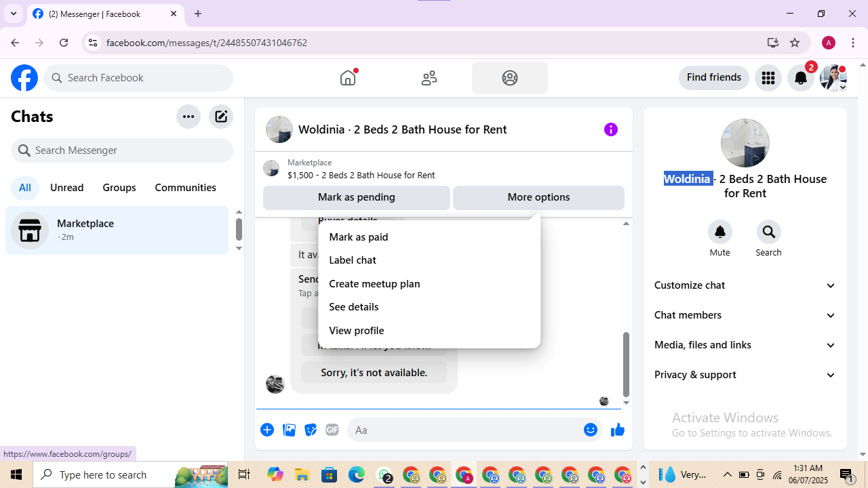Attach a photo with the image icon
Screen dimensions: 868x488
[289, 430]
